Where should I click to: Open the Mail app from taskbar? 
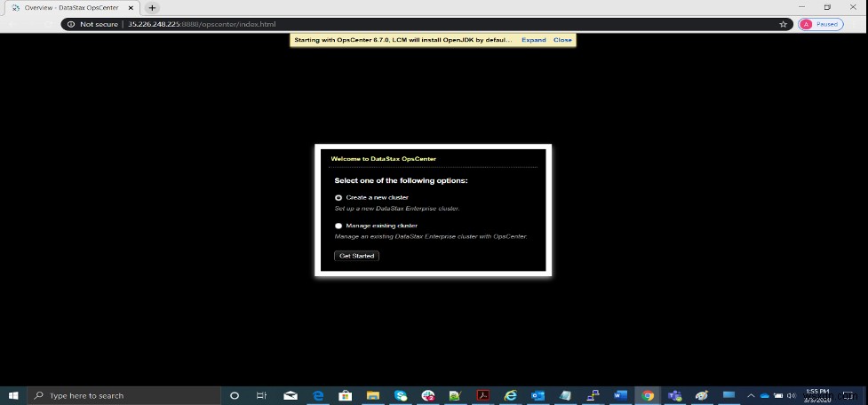(x=291, y=395)
